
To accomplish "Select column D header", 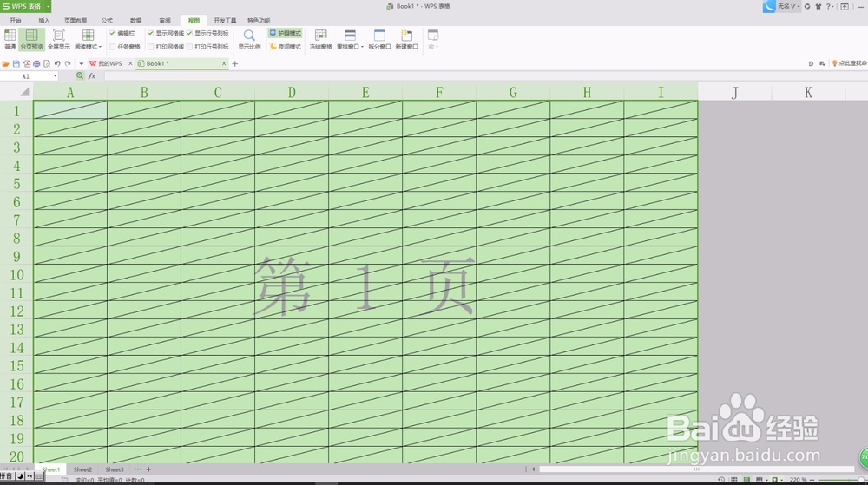I will [x=292, y=92].
